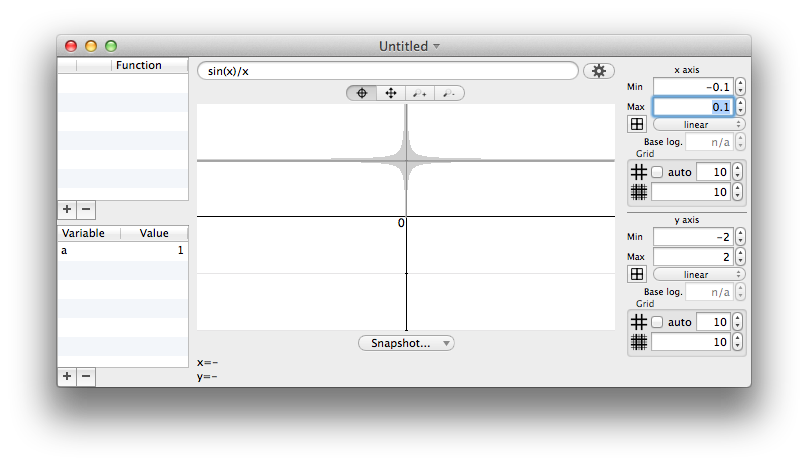Screen dimensions: 808x466
Task: Add a variable with plus button
Action: point(67,376)
